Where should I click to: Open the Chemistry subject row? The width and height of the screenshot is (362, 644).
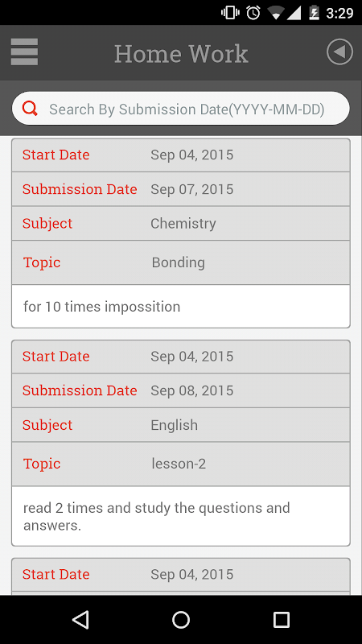pos(181,224)
